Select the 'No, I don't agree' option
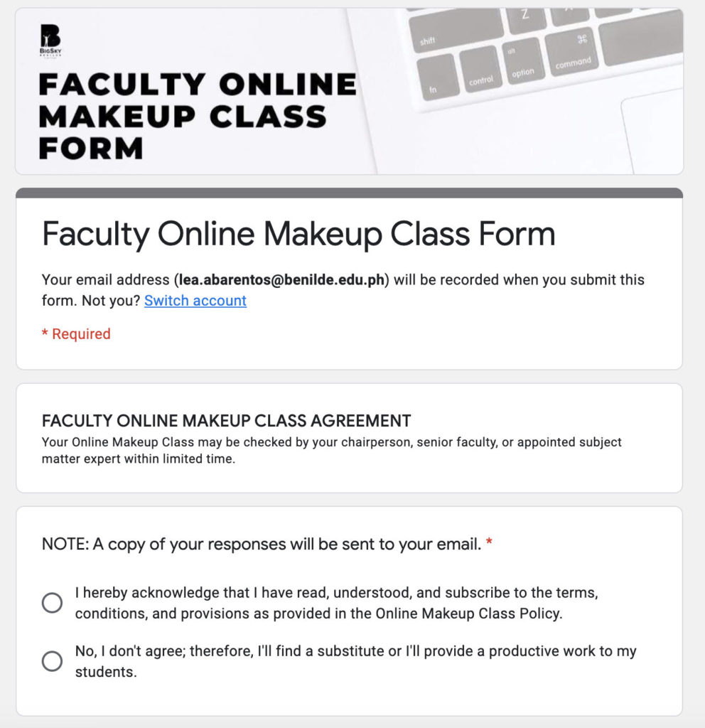 point(51,660)
